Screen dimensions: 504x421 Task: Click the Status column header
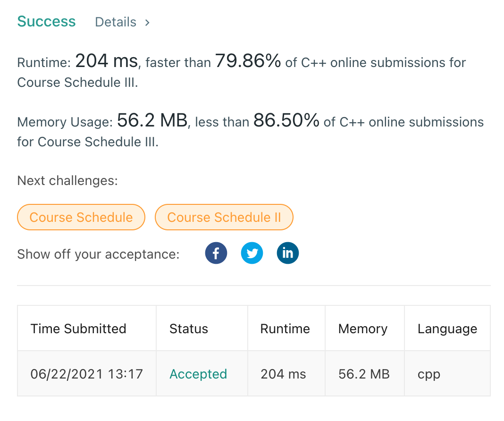pos(188,328)
